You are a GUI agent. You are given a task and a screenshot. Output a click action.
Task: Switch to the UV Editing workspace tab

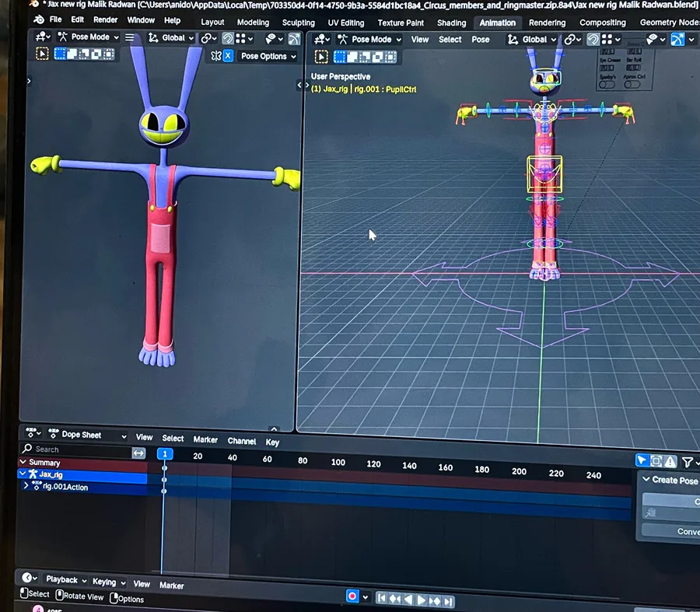click(345, 23)
